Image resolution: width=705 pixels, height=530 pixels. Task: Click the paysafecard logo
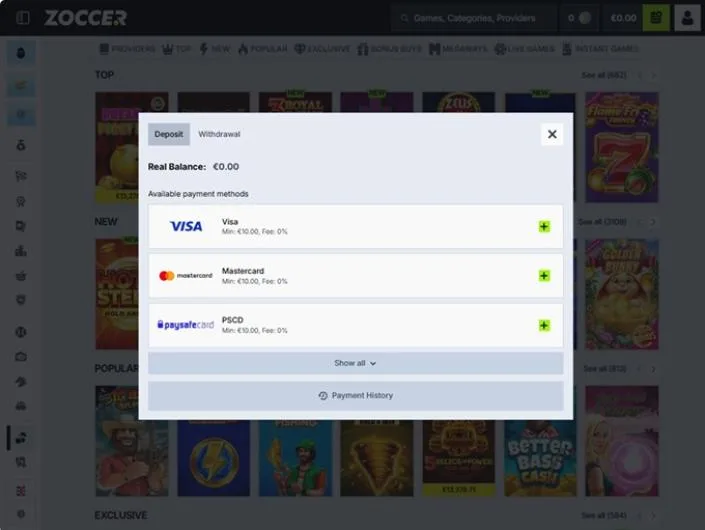tap(186, 325)
